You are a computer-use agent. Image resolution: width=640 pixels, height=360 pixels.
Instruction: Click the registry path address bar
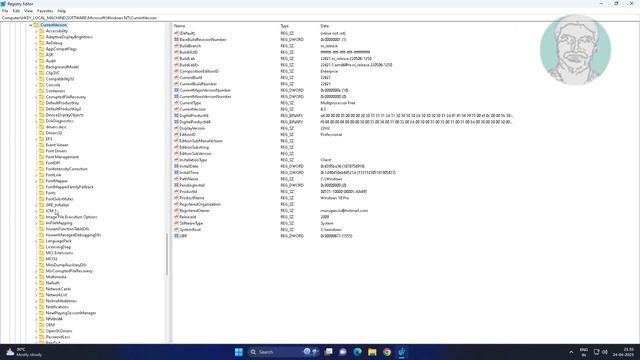coord(320,18)
